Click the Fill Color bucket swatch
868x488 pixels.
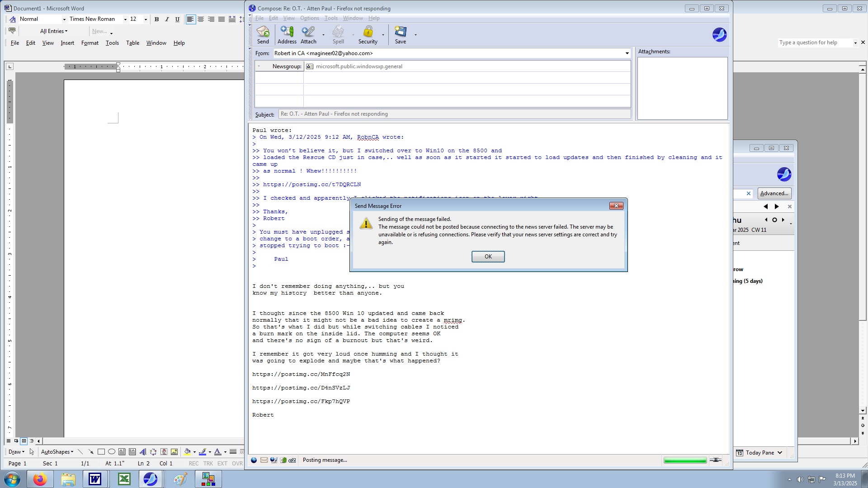pos(187,452)
